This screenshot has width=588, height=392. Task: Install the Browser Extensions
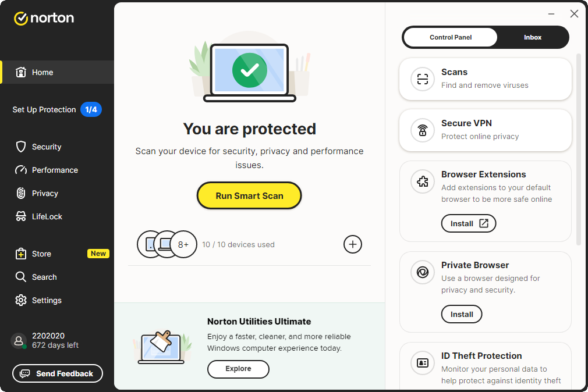(468, 223)
